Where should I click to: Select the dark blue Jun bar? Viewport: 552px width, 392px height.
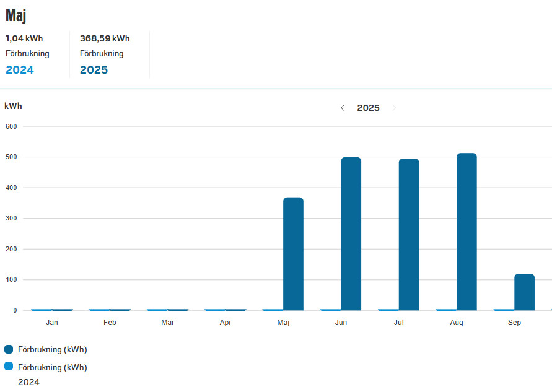pos(351,233)
